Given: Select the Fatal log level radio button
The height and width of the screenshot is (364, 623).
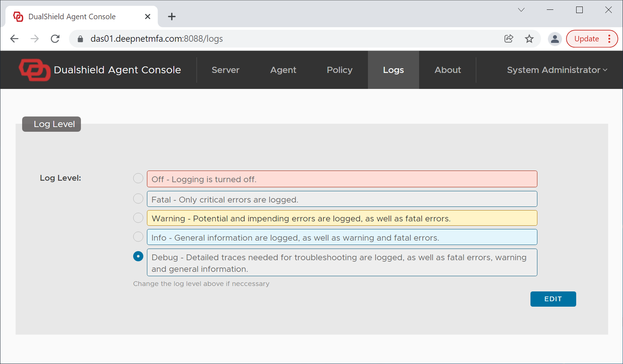Looking at the screenshot, I should 138,199.
